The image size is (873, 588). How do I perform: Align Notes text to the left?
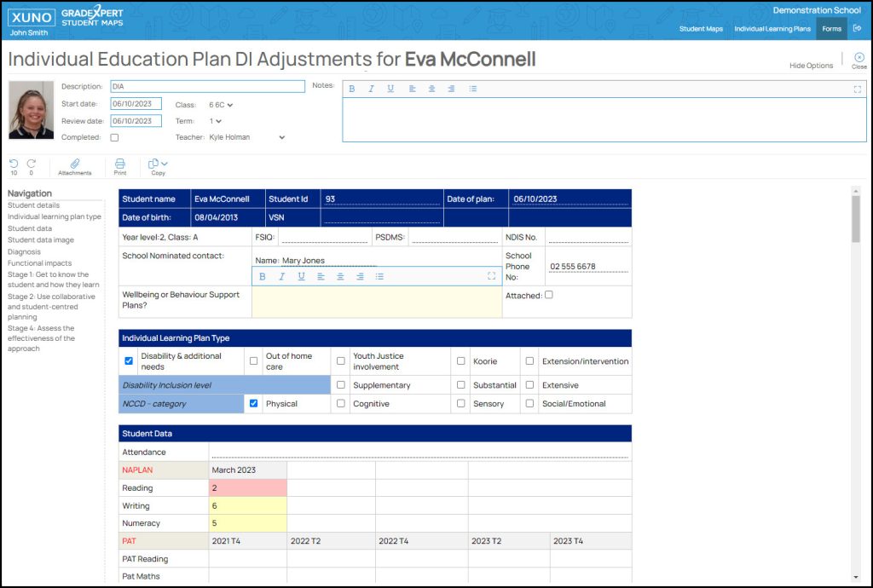tap(413, 89)
